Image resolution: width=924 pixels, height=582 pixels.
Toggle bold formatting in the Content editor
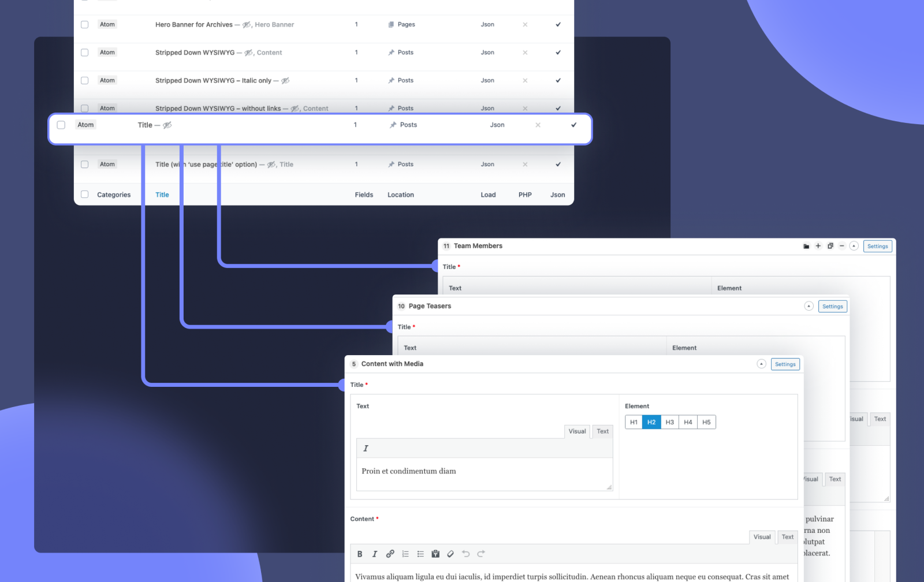(x=360, y=554)
